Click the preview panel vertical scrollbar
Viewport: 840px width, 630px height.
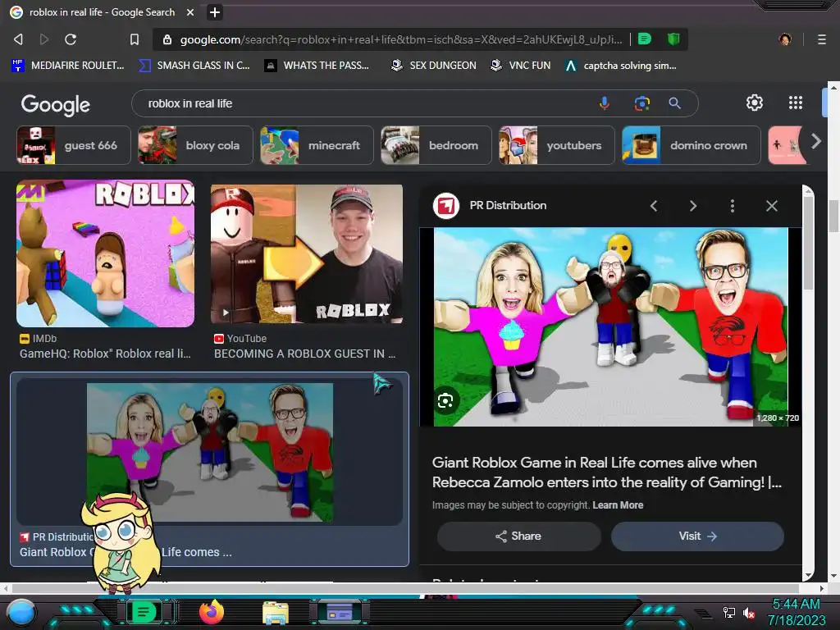(x=808, y=241)
